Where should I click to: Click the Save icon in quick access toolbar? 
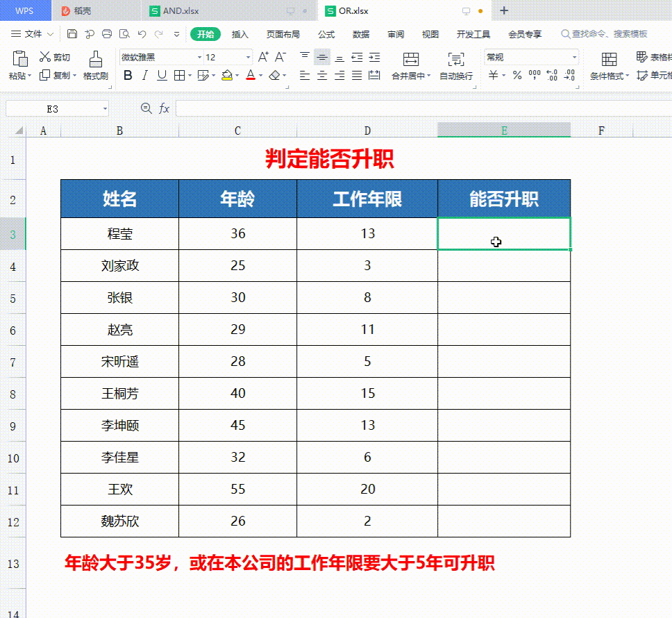pos(72,34)
